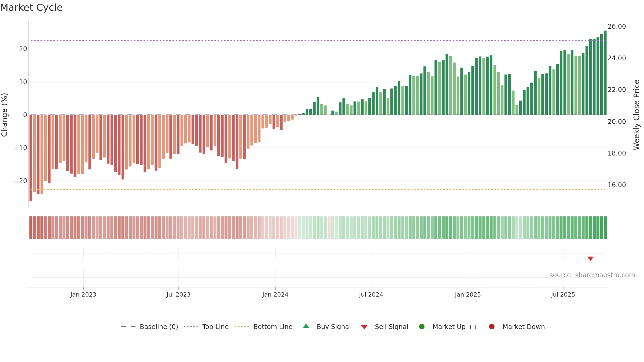Click the Jan 2025 axis label
This screenshot has height=362, width=644.
click(468, 294)
